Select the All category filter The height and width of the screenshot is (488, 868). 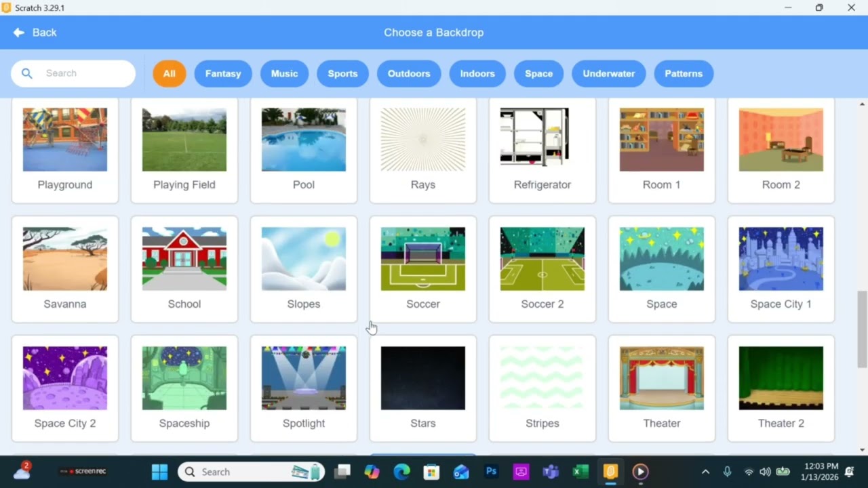(x=169, y=73)
